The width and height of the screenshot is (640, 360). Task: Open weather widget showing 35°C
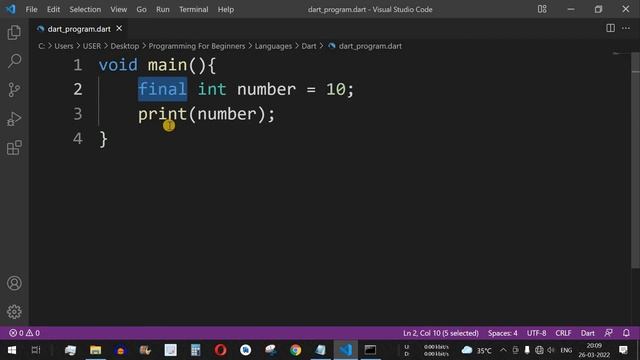(477, 350)
